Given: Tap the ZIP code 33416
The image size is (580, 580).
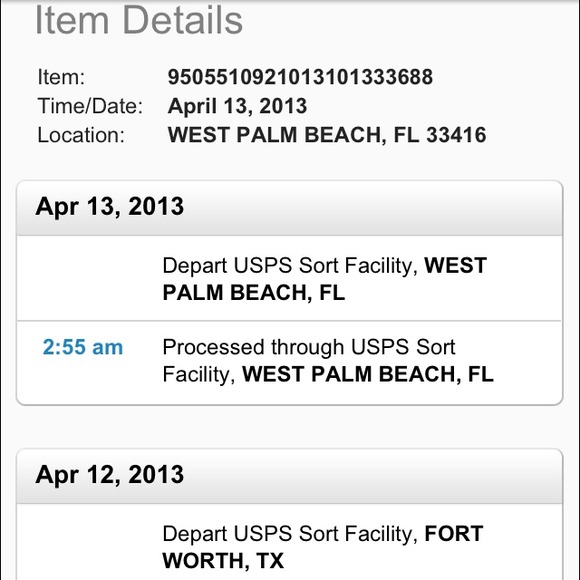Looking at the screenshot, I should click(x=456, y=135).
